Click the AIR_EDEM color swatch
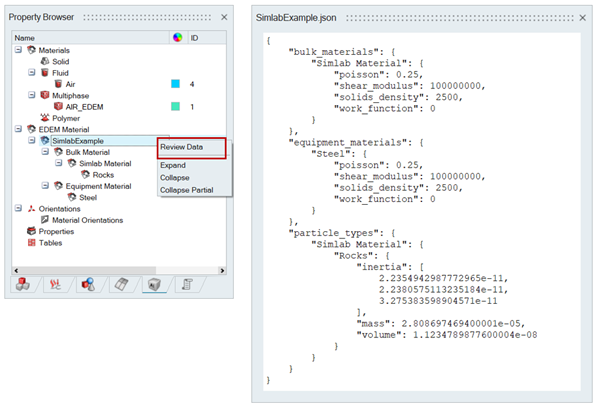The width and height of the screenshot is (602, 405). [176, 106]
